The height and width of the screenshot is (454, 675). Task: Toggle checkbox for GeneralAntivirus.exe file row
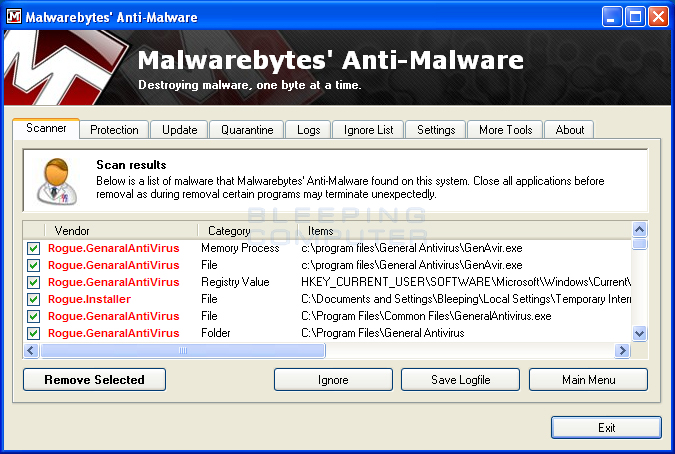click(x=33, y=316)
